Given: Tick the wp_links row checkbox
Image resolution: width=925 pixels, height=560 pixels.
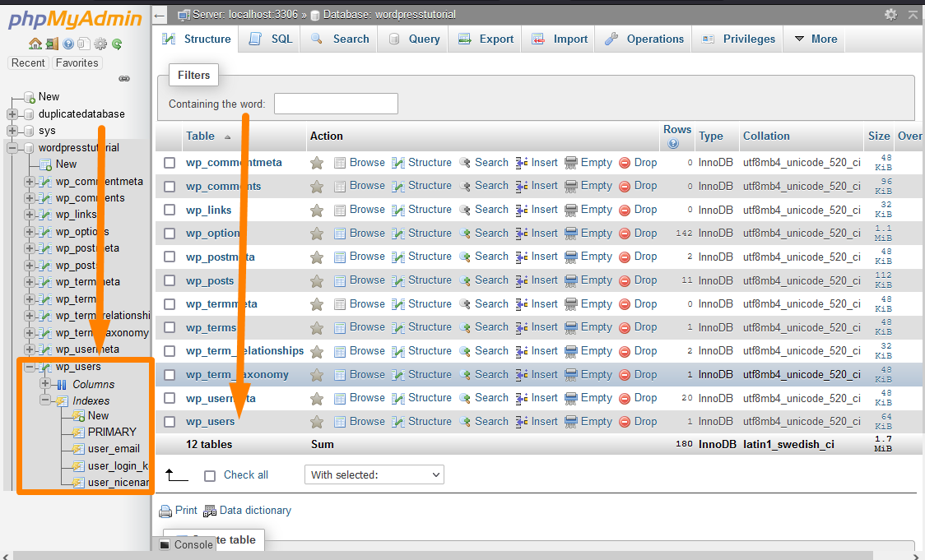Looking at the screenshot, I should 170,210.
